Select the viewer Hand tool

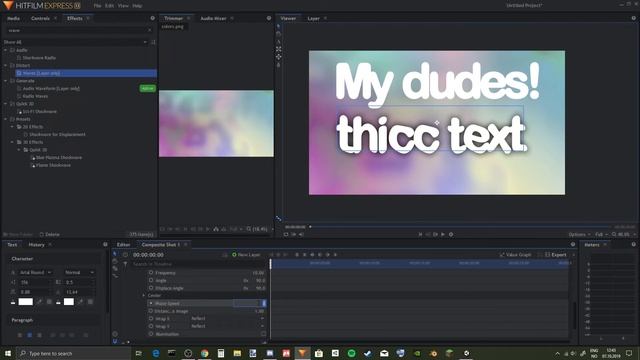coord(278,34)
